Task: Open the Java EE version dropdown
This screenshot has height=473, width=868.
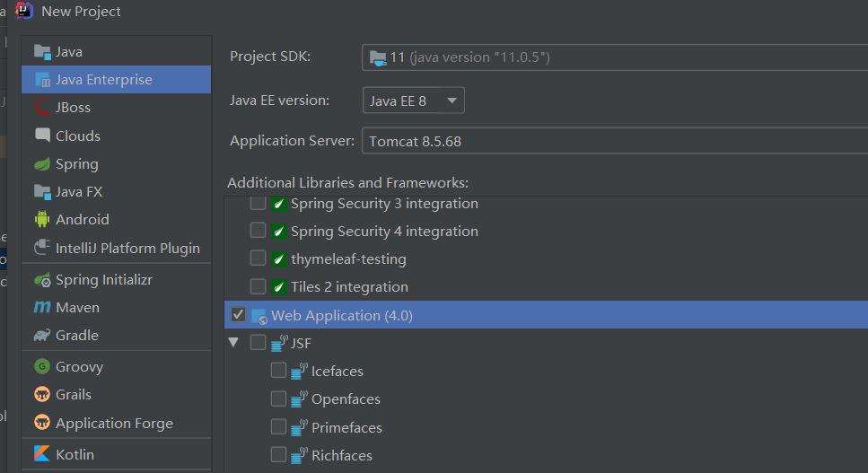Action: point(414,101)
